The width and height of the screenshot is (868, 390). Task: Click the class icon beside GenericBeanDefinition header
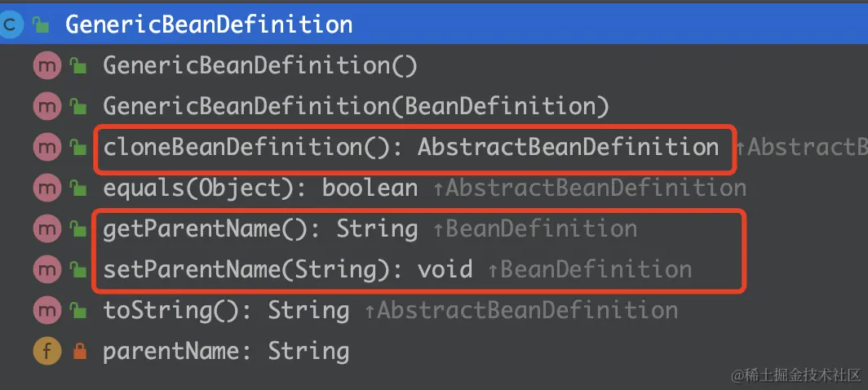pyautogui.click(x=10, y=24)
